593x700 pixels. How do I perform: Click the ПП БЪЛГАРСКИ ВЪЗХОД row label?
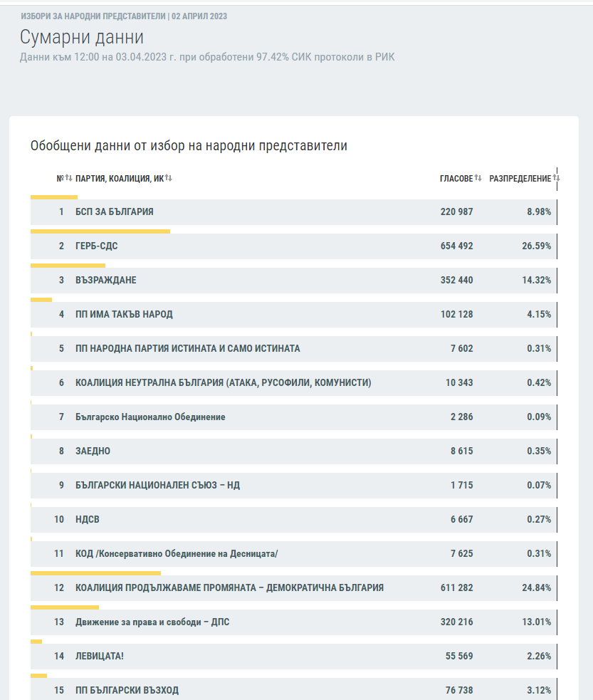point(127,690)
